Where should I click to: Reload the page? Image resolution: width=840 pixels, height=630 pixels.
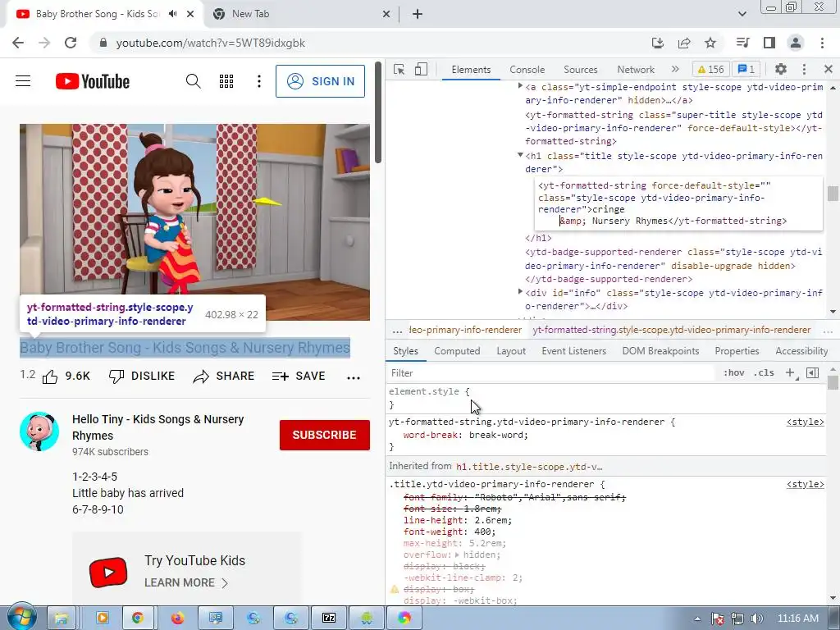point(71,43)
